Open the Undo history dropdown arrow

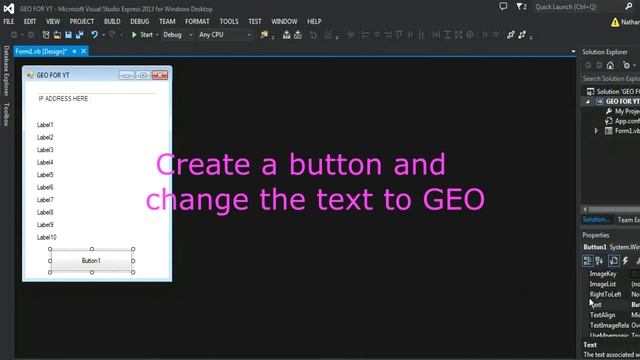point(103,35)
